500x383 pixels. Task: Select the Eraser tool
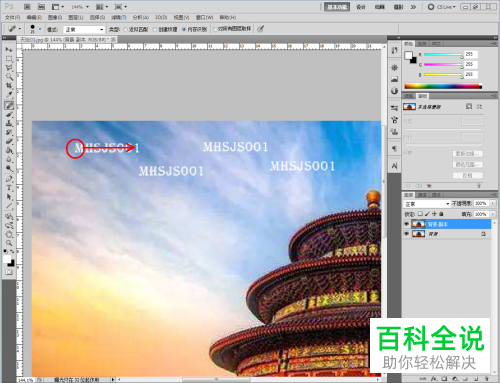[x=9, y=142]
